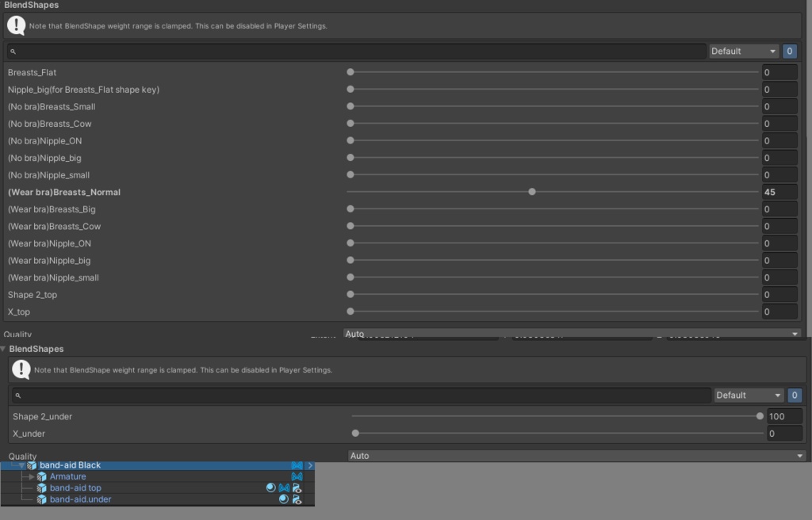This screenshot has width=812, height=520.
Task: Click the Breasts_Flat value field
Action: 779,72
